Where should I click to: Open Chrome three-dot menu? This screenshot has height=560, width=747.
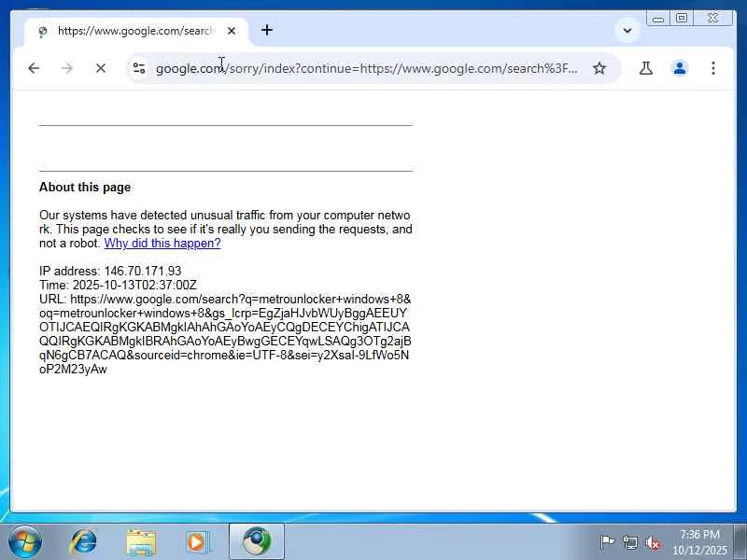point(713,68)
